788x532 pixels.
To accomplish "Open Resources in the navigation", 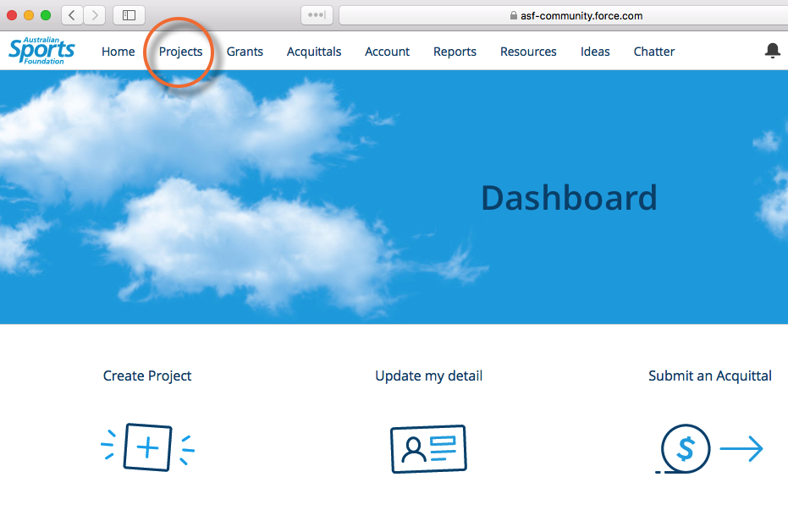I will [528, 52].
